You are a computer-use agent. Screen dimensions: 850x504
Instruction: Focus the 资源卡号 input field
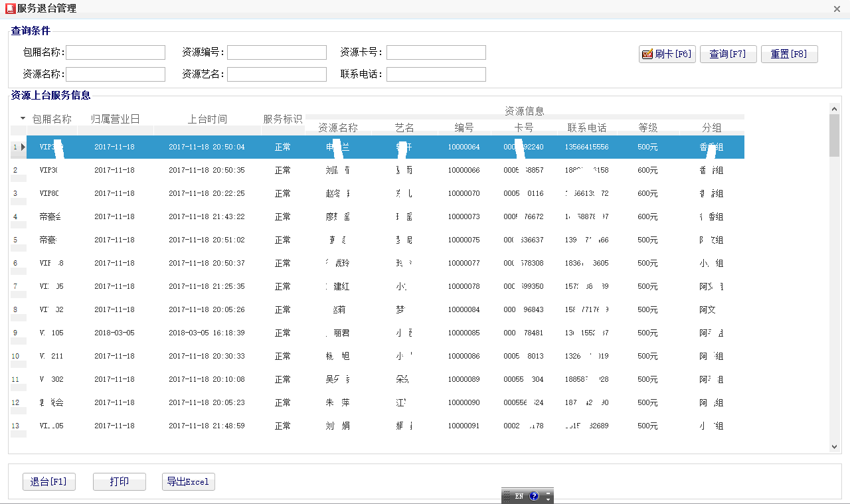click(436, 52)
